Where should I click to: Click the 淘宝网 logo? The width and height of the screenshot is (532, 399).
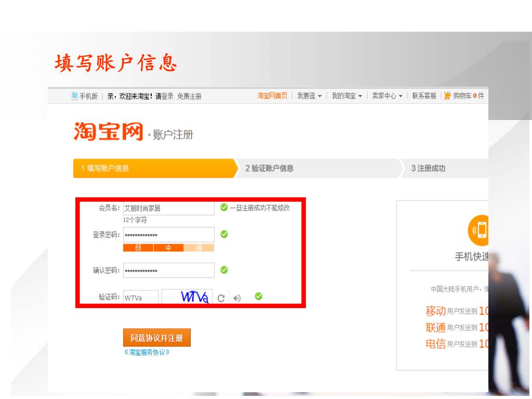click(x=109, y=131)
